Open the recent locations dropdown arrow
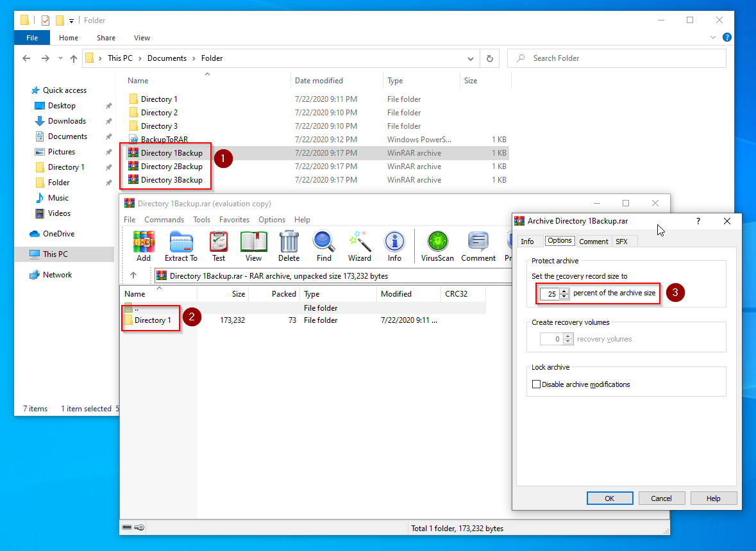756x551 pixels. (60, 58)
